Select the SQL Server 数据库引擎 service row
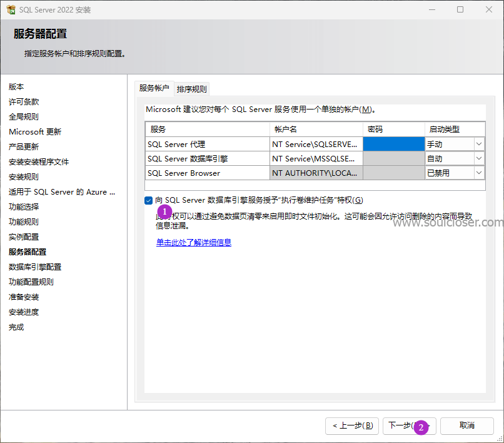The height and width of the screenshot is (443, 504). click(208, 158)
